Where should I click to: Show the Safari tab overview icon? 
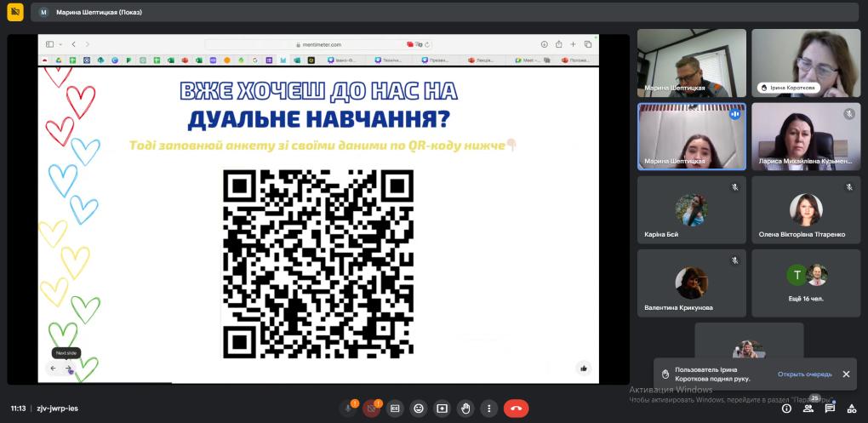point(588,44)
